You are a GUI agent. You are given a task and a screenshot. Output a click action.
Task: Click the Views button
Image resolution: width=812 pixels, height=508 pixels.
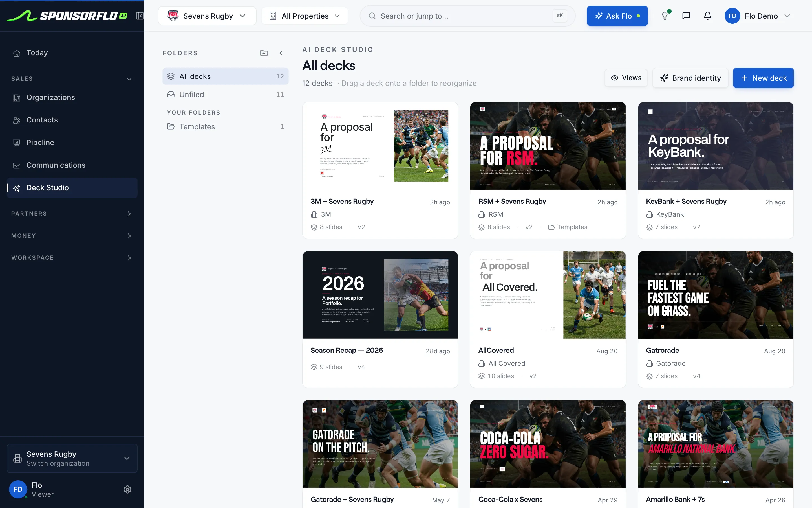626,78
